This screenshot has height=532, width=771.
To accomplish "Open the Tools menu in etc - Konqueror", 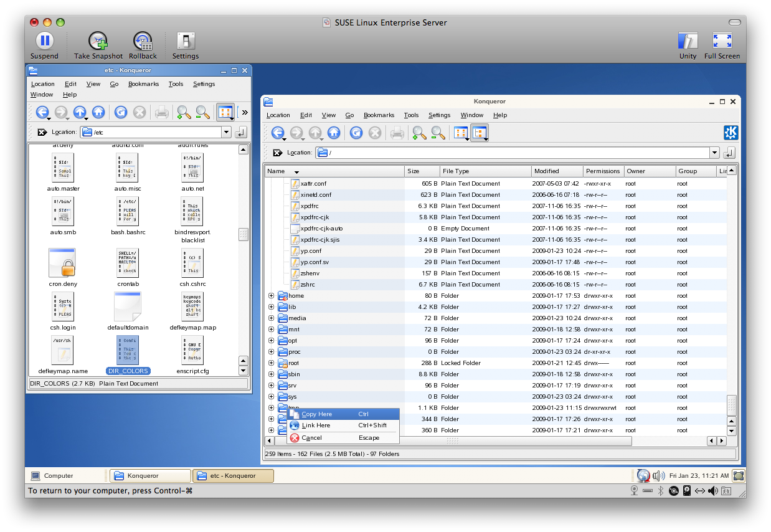I will click(176, 84).
